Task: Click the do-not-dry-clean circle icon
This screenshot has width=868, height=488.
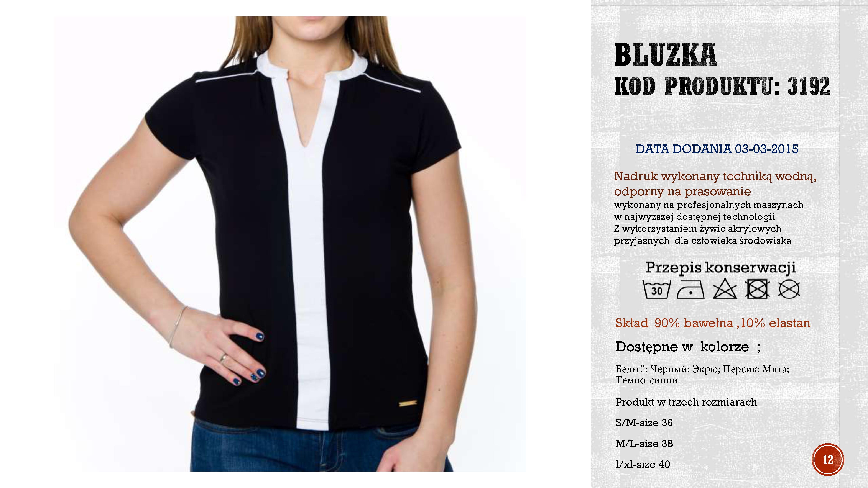Action: pos(789,289)
